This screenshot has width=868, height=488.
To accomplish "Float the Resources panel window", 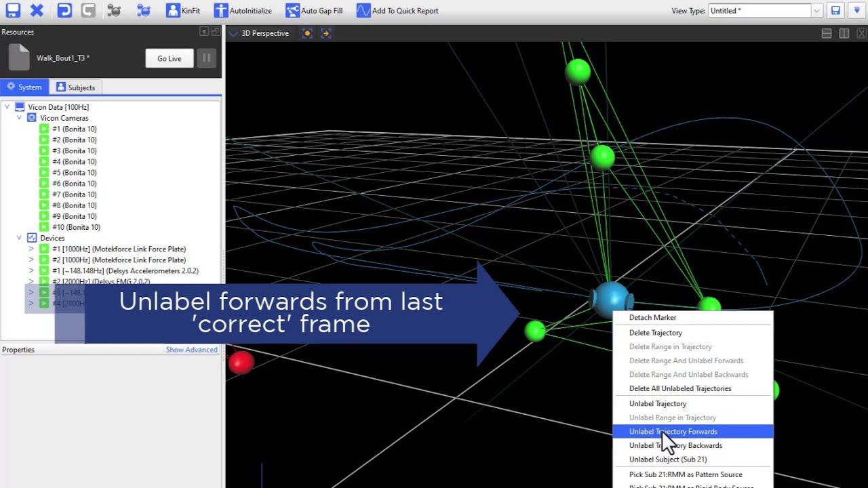I will click(216, 32).
